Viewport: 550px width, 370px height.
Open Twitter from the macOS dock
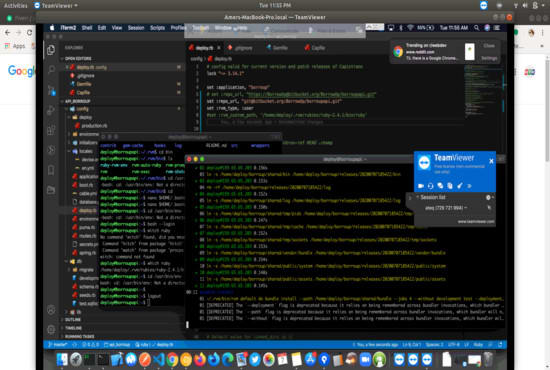coord(255,359)
